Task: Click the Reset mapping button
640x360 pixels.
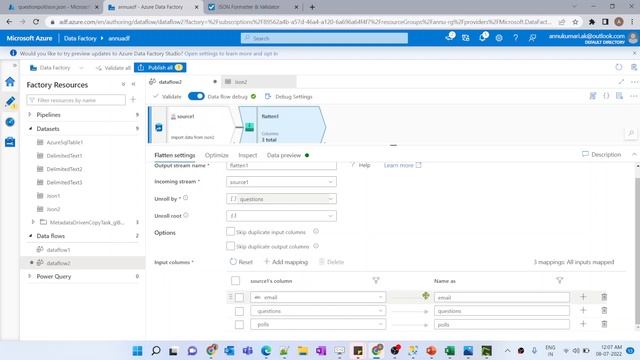Action: [x=241, y=262]
